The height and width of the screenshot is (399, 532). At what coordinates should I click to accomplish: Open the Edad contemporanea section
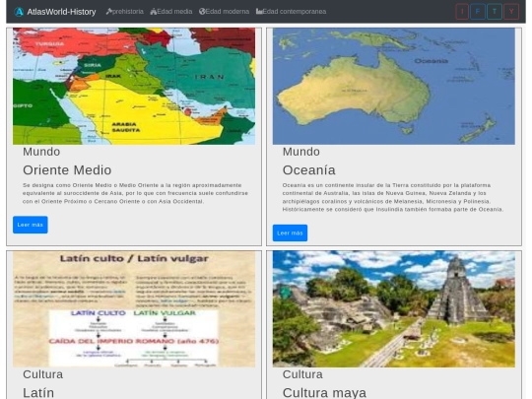tap(291, 12)
